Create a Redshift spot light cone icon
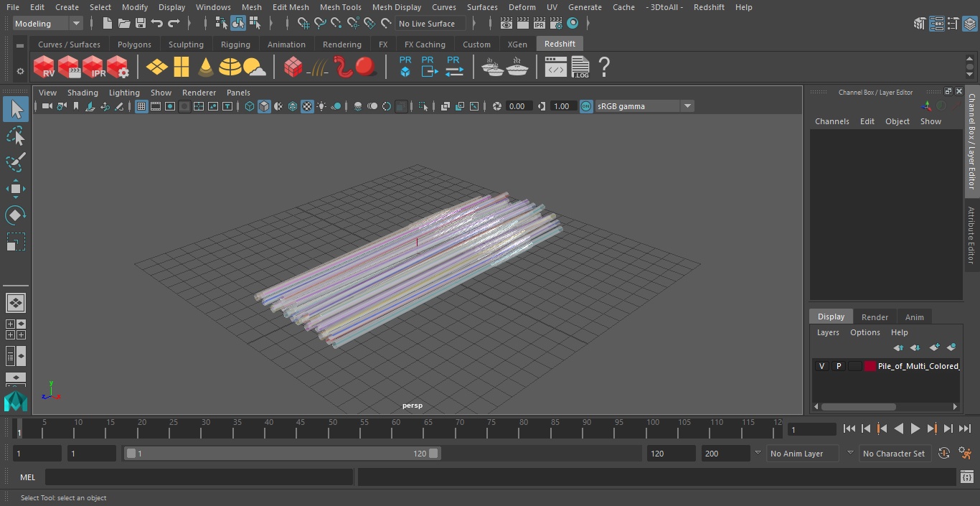This screenshot has height=506, width=980. pos(206,67)
